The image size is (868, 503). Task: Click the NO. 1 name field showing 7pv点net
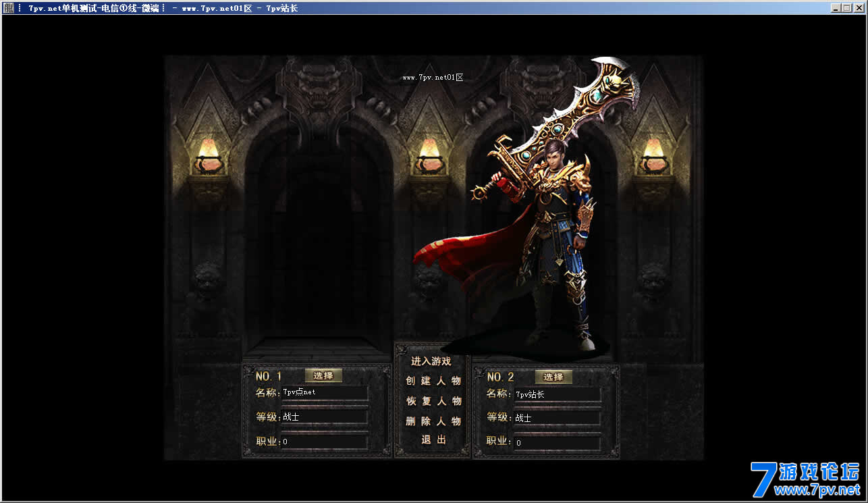point(325,392)
